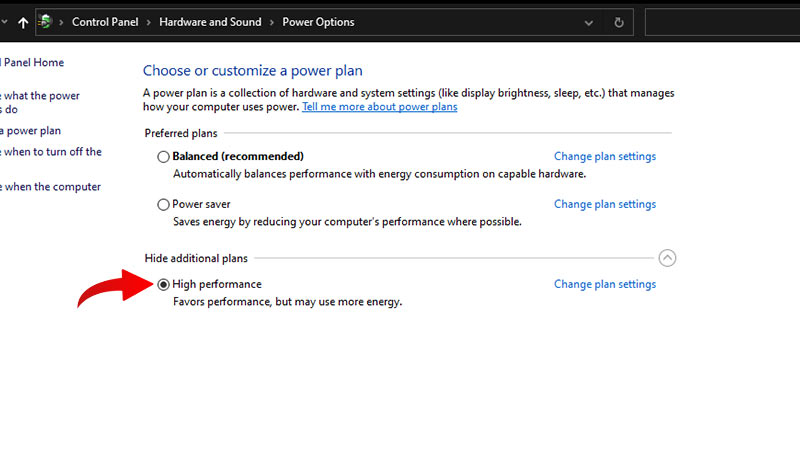The image size is (800, 450).
Task: Click the Up arrow navigation button
Action: pos(23,22)
